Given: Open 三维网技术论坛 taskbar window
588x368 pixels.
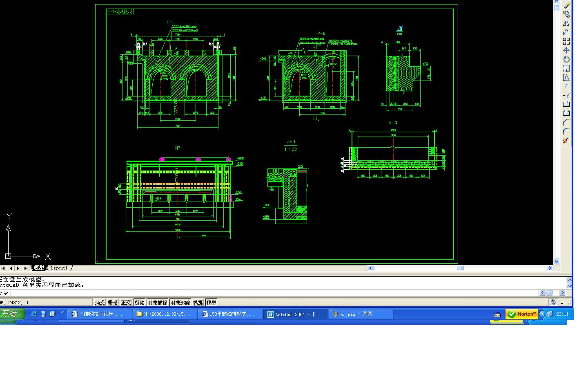Looking at the screenshot, I should (100, 314).
